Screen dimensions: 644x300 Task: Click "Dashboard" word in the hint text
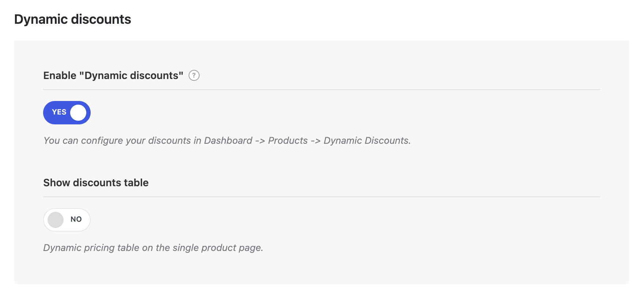coord(228,140)
